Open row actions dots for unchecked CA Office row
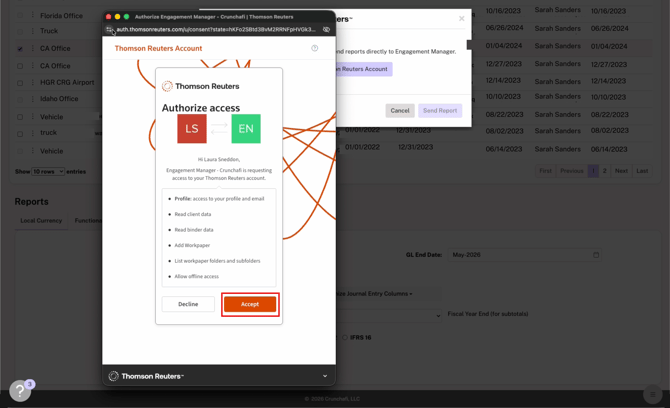670x408 pixels. [32, 65]
